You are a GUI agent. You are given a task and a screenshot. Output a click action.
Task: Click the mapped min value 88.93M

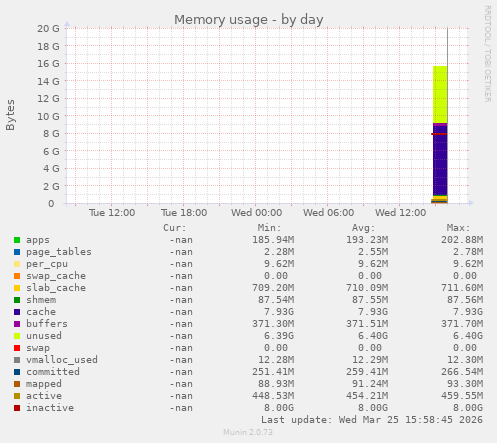coord(276,384)
